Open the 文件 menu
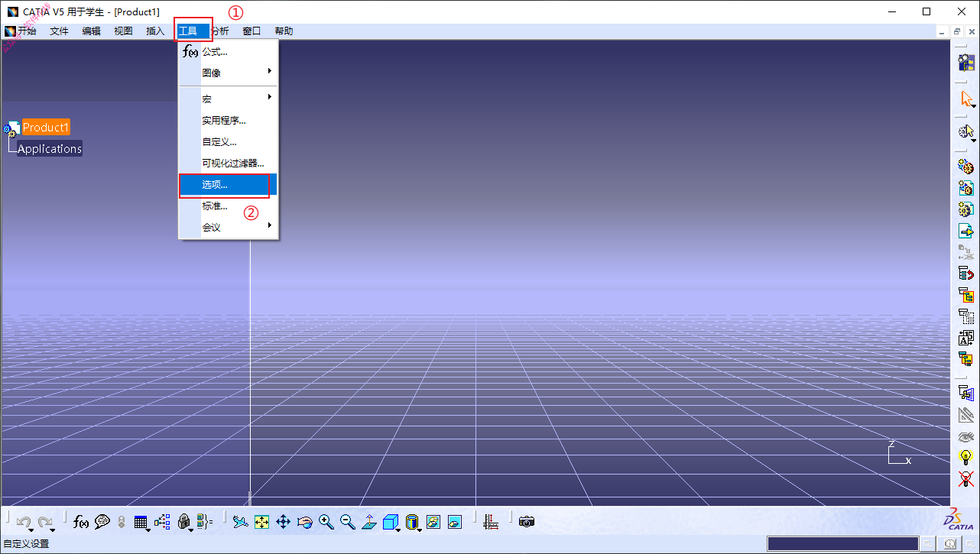 pos(59,31)
